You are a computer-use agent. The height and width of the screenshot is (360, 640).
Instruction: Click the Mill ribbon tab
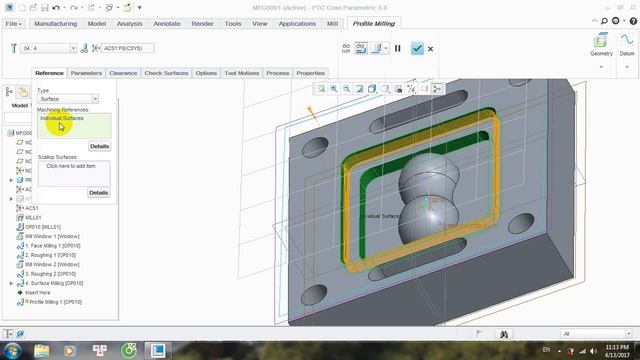tap(332, 24)
